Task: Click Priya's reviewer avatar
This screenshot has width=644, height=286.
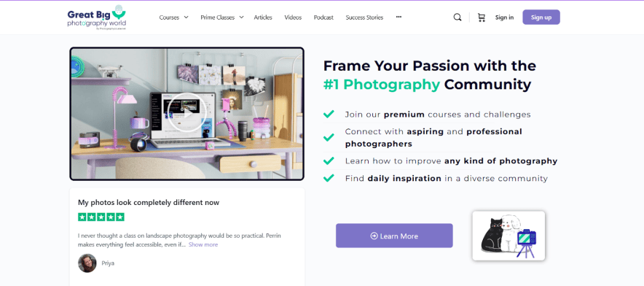Action: pos(87,263)
